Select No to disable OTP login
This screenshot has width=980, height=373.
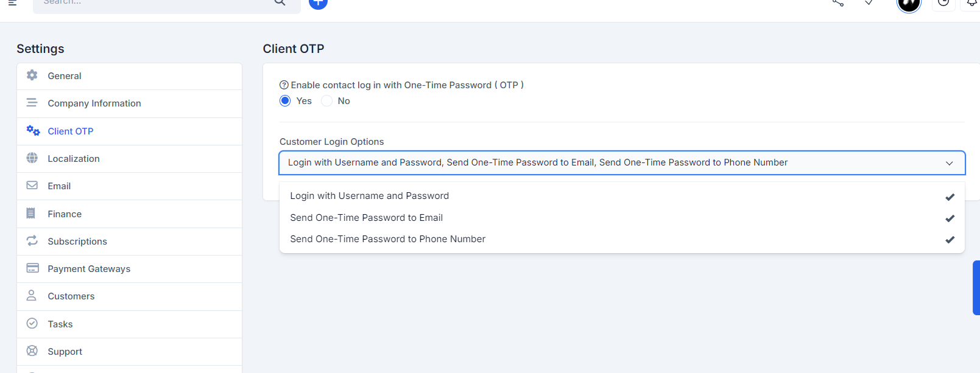click(x=326, y=100)
